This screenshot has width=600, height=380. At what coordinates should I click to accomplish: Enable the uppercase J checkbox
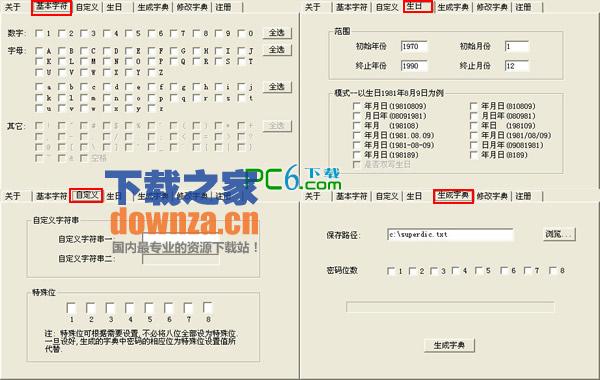[241, 51]
